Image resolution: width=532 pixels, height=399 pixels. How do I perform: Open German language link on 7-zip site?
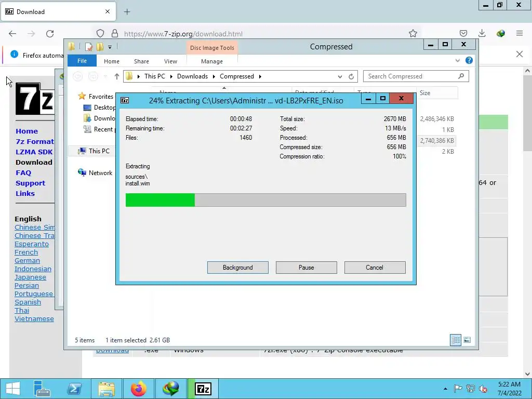click(x=27, y=261)
